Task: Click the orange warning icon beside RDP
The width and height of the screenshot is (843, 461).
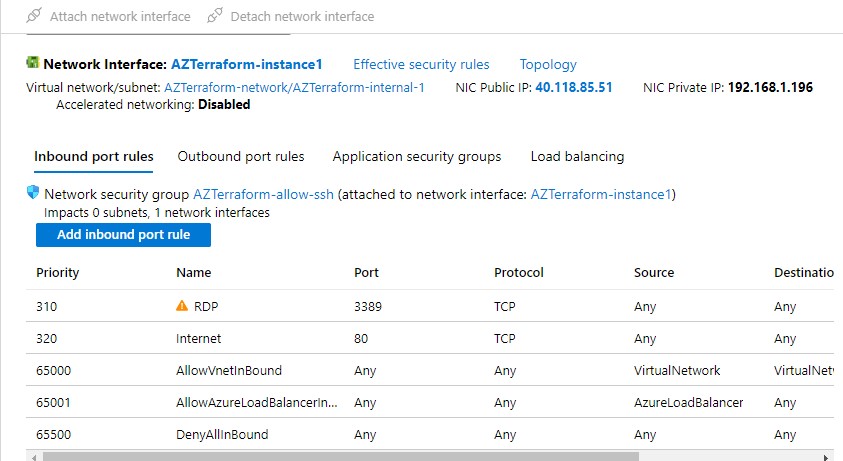Action: [x=182, y=306]
